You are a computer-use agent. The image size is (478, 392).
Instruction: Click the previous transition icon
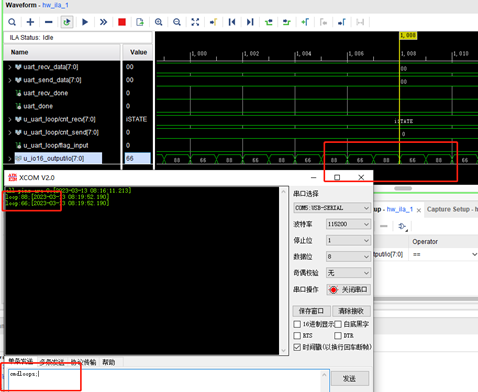268,22
